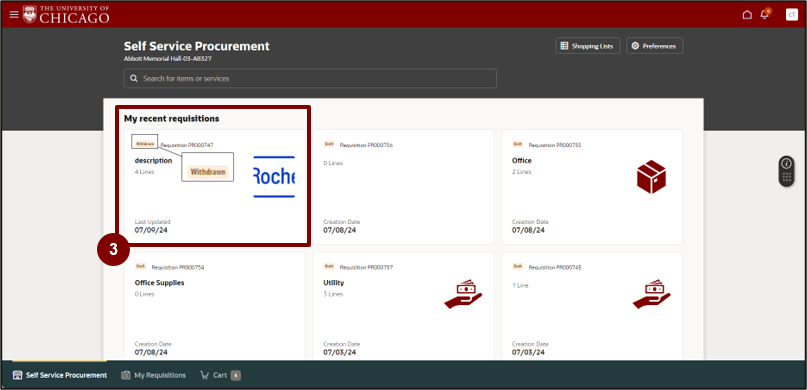Open the info guide widget on the right edge

point(786,171)
